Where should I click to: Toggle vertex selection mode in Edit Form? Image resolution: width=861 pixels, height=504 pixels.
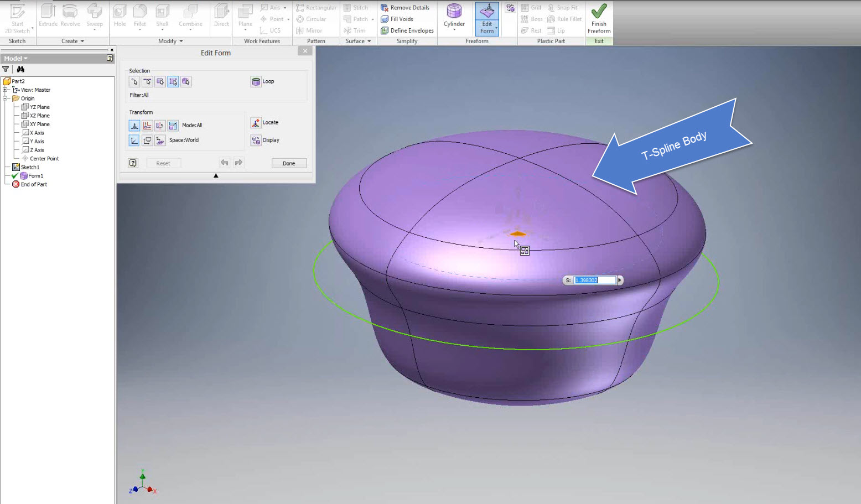click(134, 81)
